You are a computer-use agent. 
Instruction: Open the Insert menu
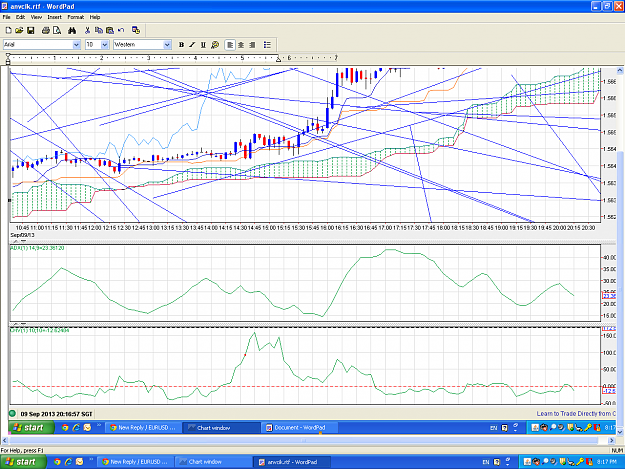55,17
